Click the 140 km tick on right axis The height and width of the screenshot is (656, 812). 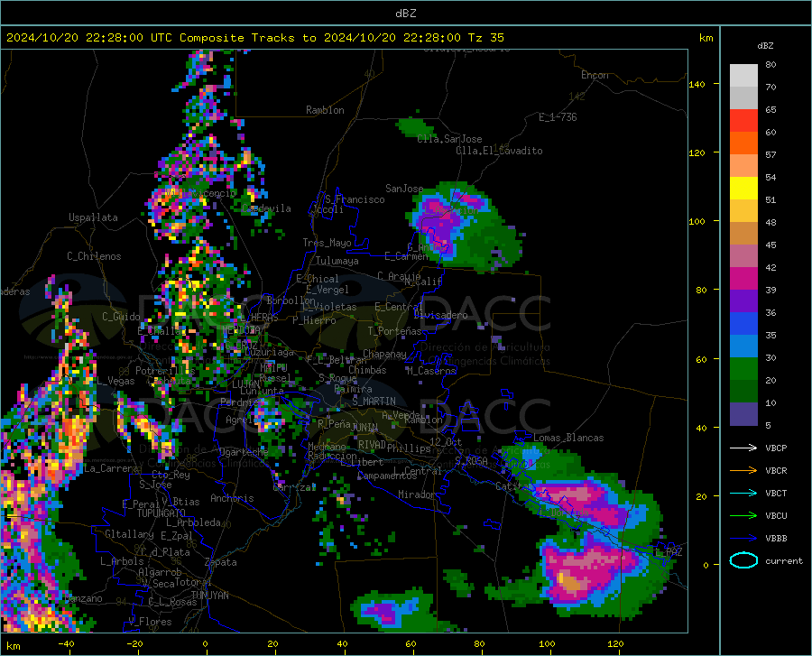[x=697, y=84]
